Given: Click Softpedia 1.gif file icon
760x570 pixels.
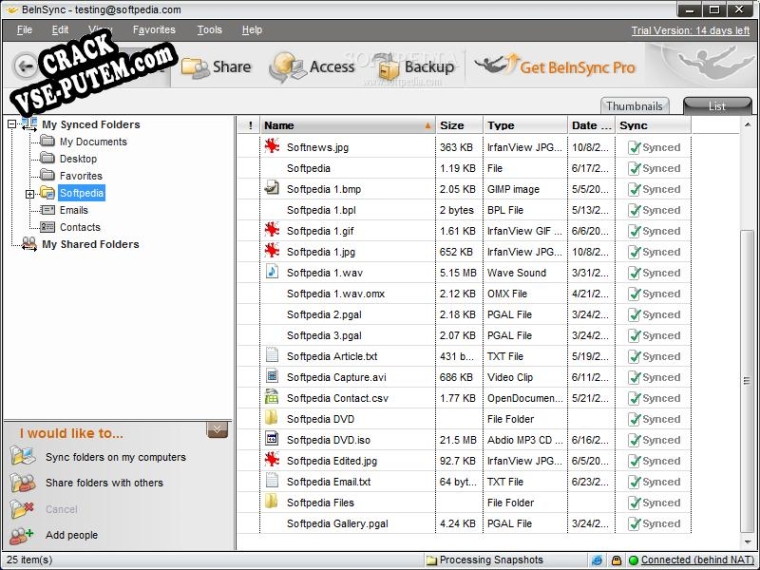Looking at the screenshot, I should point(272,230).
